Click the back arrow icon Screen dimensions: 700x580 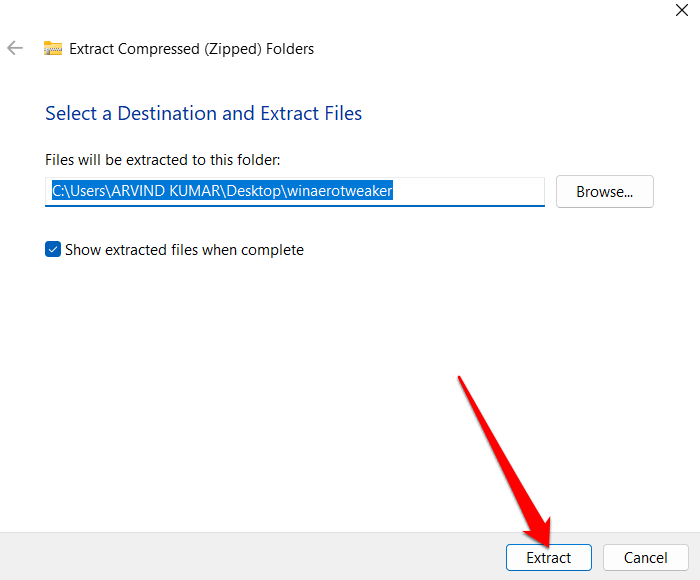(x=15, y=48)
